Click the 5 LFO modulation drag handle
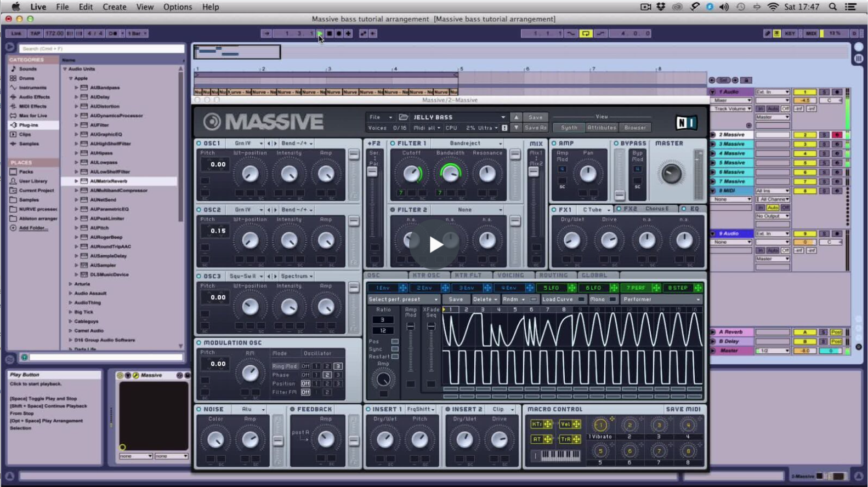This screenshot has width=868, height=487. [x=572, y=288]
